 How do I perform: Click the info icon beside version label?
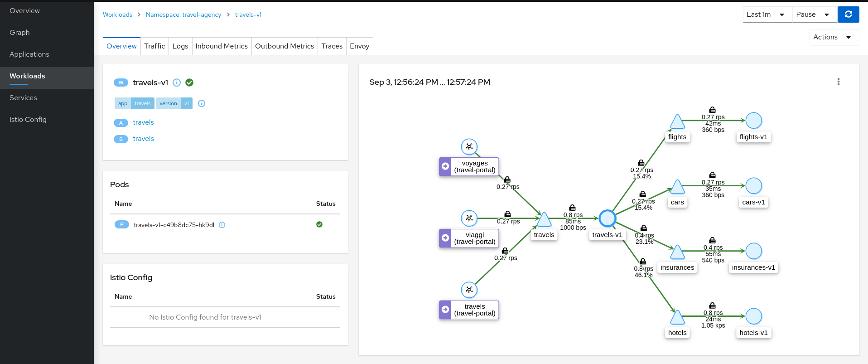(202, 103)
